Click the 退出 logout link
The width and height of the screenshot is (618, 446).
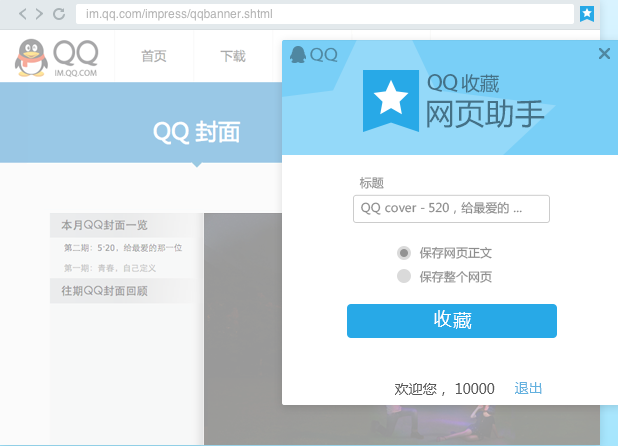pyautogui.click(x=528, y=388)
